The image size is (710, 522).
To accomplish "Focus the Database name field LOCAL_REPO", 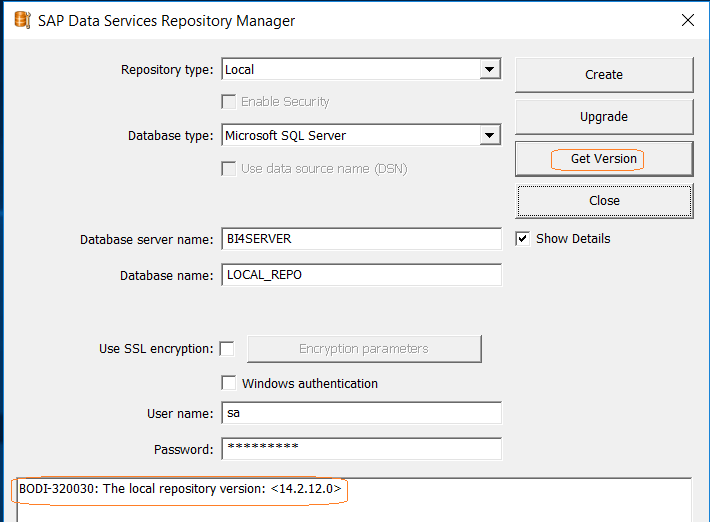I will point(361,275).
